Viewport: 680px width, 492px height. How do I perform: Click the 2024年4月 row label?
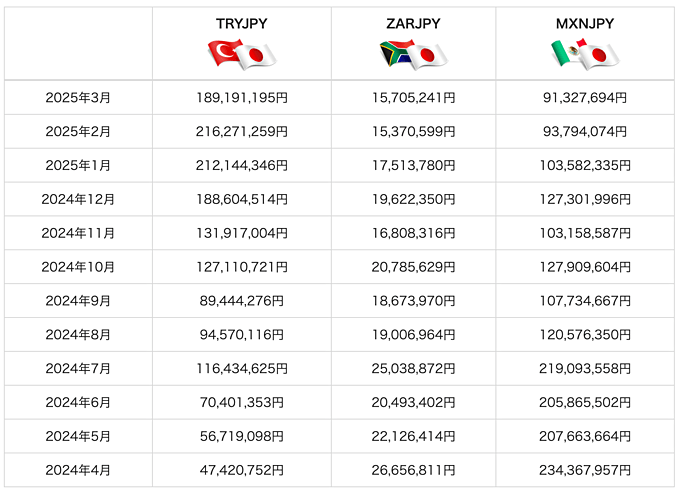(78, 470)
